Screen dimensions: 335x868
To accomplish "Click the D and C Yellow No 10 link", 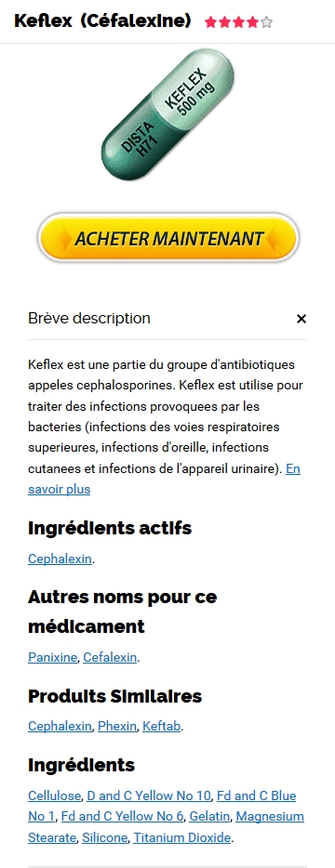I will pos(149,796).
